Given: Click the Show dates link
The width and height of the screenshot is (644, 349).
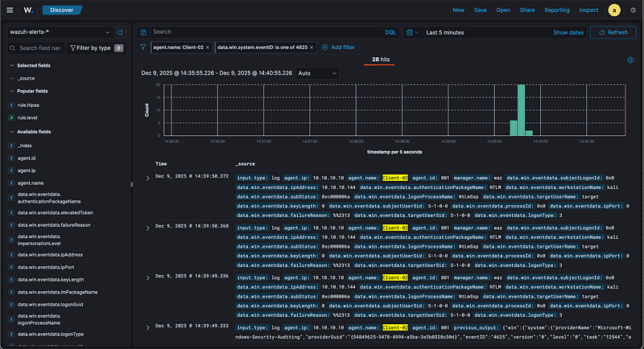Looking at the screenshot, I should coord(568,32).
